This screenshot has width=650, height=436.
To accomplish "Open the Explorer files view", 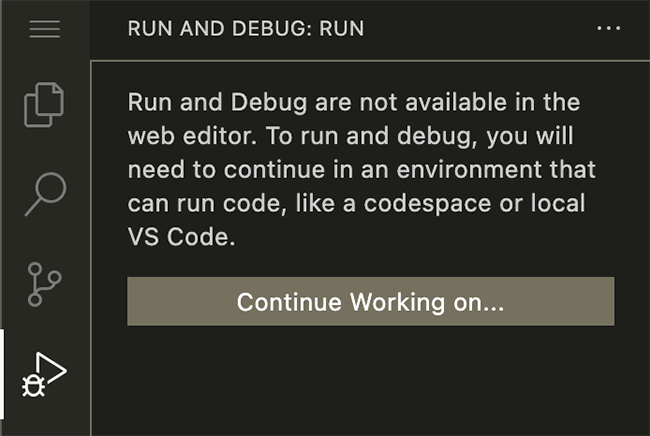I will pos(44,104).
